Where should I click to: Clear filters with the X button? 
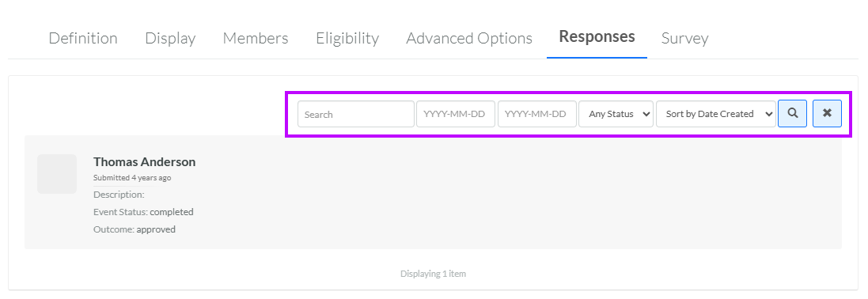click(x=827, y=114)
